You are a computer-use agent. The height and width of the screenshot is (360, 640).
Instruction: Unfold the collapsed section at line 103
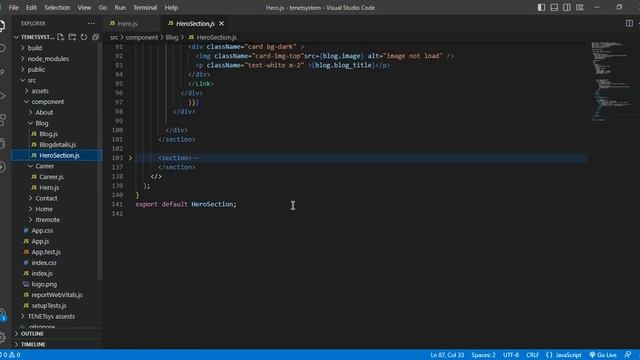[x=130, y=158]
